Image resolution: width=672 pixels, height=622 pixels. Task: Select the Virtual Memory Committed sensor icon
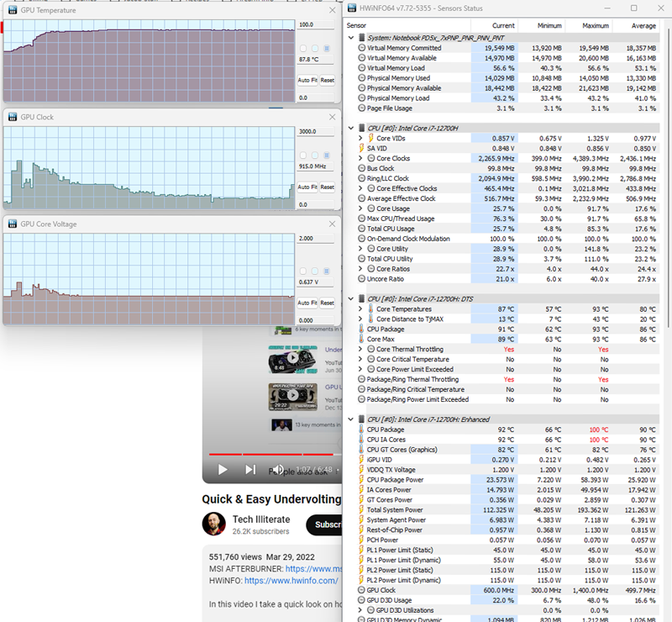tap(361, 48)
